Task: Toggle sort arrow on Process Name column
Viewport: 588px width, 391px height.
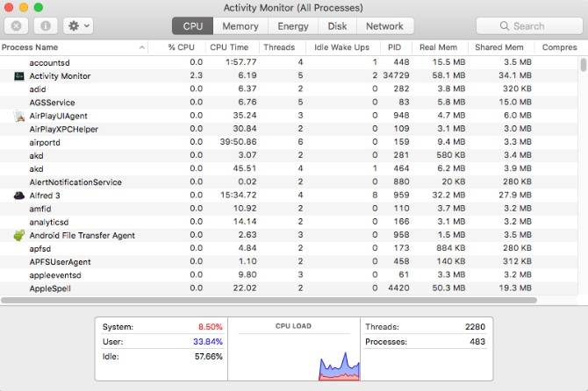Action: pyautogui.click(x=142, y=47)
